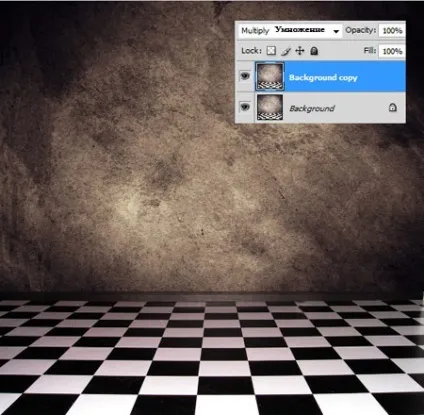
Task: Enable the Lock transparent pixels icon
Action: coord(271,51)
